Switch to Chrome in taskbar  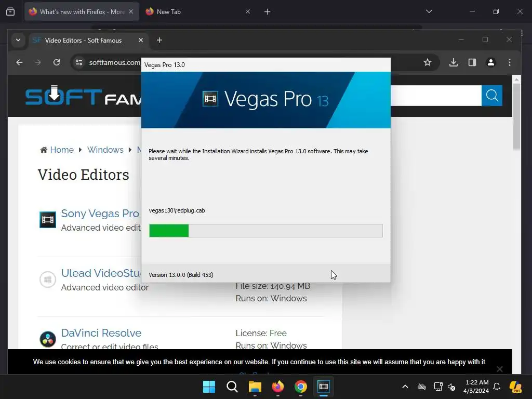301,387
